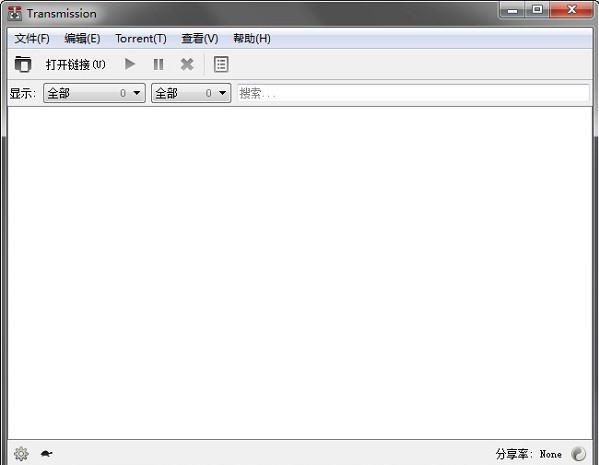
Task: Click the Transmission app icon in title bar
Action: [x=15, y=13]
